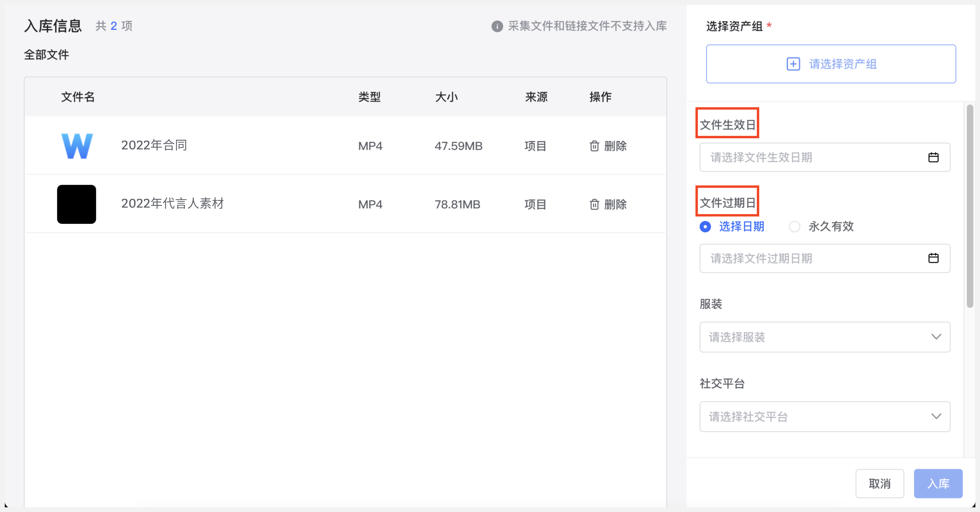Focus the 请选择文件过期日期 input field
The image size is (980, 512).
click(x=825, y=258)
